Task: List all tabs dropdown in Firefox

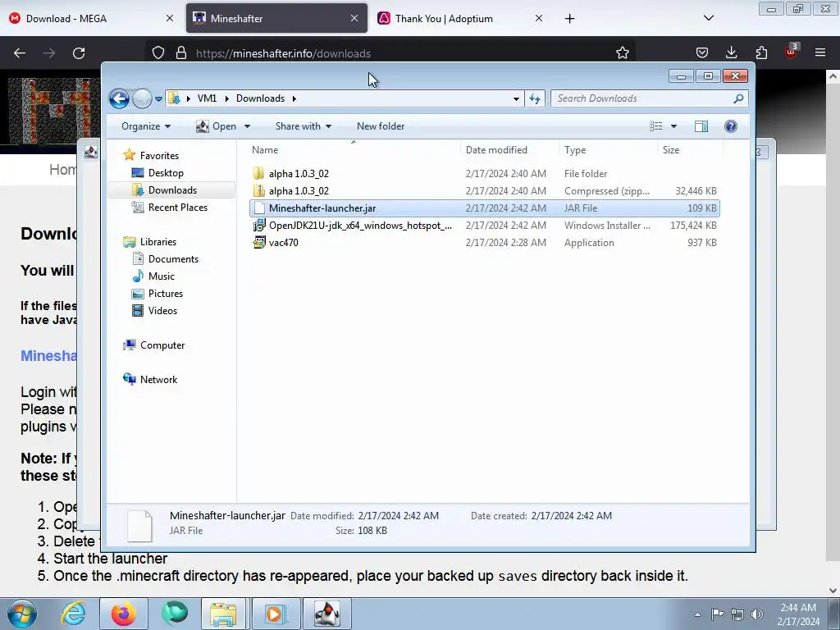Action: [x=708, y=18]
